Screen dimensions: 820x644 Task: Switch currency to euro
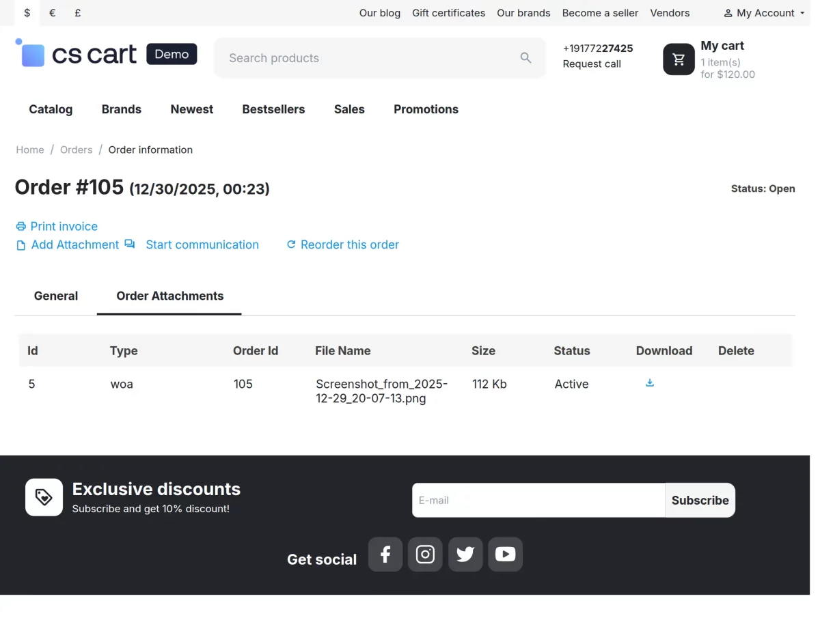click(53, 13)
